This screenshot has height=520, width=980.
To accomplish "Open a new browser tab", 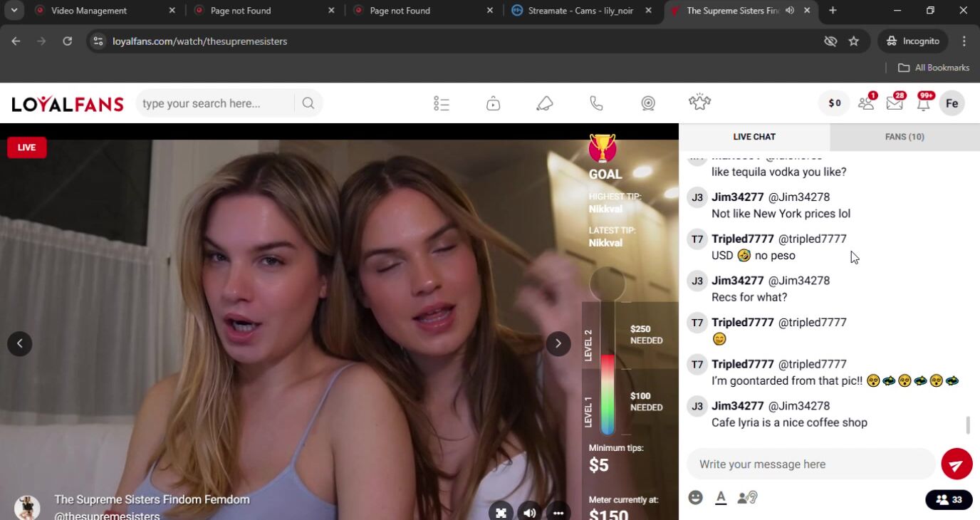I will (x=833, y=11).
